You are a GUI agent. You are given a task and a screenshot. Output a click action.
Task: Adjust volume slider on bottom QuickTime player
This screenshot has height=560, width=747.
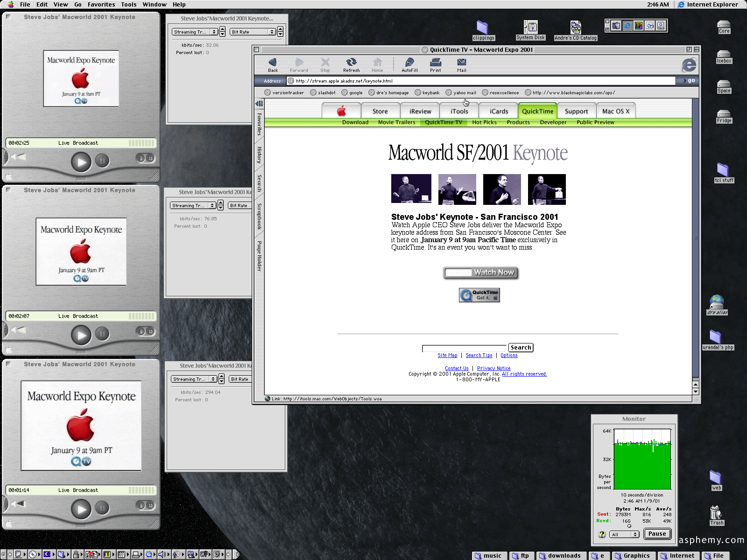20,504
